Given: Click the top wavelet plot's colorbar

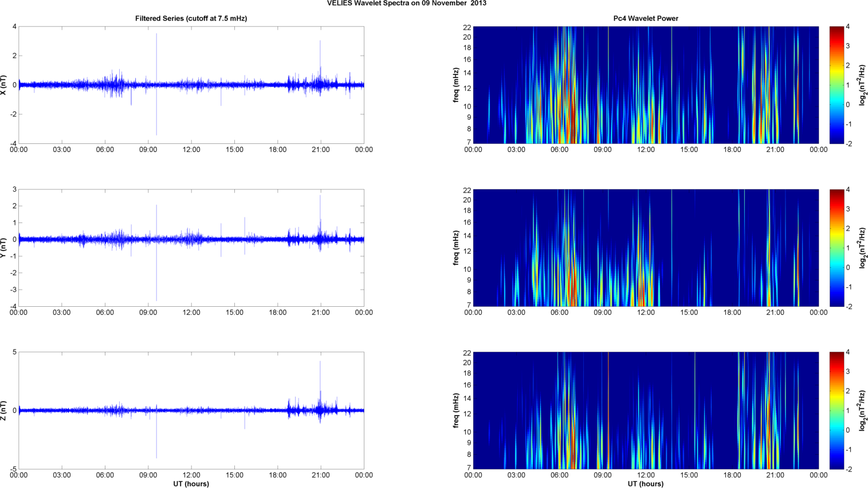Looking at the screenshot, I should click(x=836, y=85).
